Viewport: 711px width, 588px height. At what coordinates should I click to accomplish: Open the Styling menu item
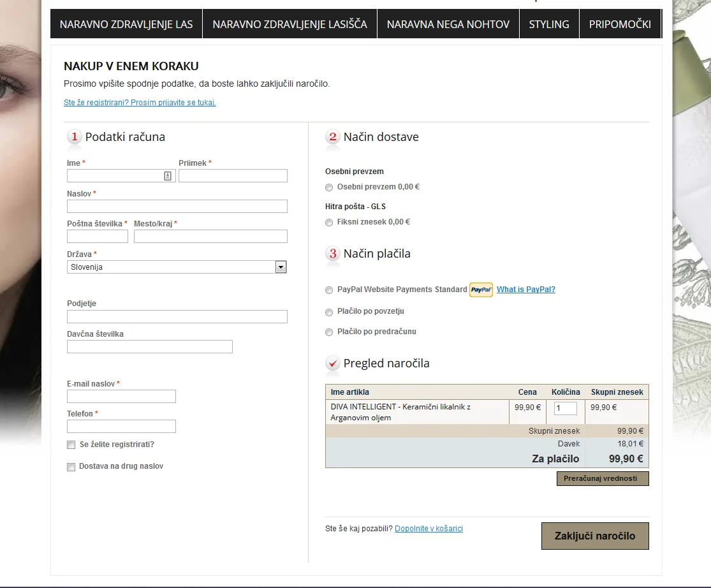549,24
